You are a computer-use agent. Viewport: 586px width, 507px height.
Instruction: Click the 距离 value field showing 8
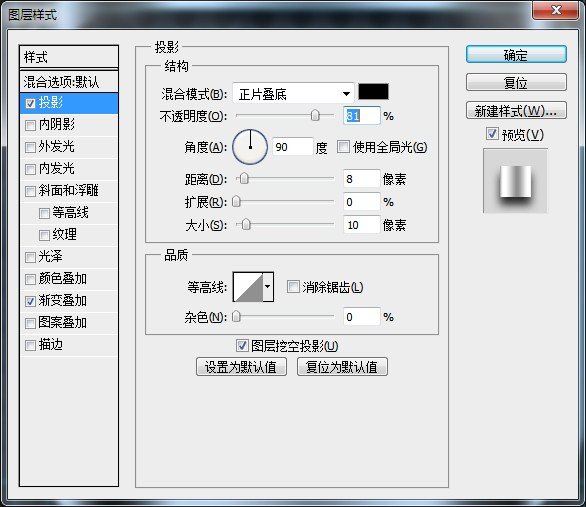[361, 179]
